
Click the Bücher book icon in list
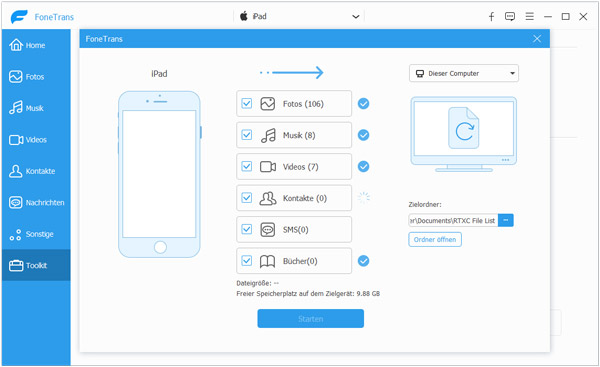[267, 261]
